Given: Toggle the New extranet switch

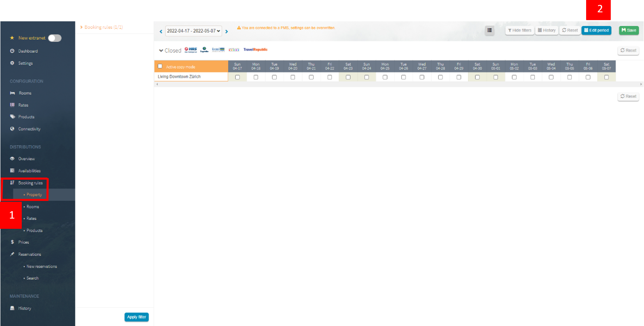Looking at the screenshot, I should (55, 38).
